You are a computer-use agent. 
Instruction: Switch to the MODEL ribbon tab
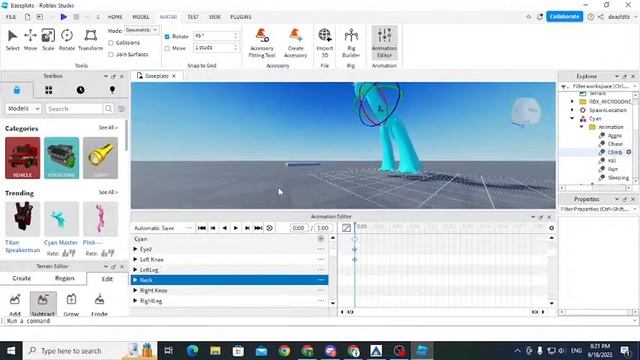point(141,17)
